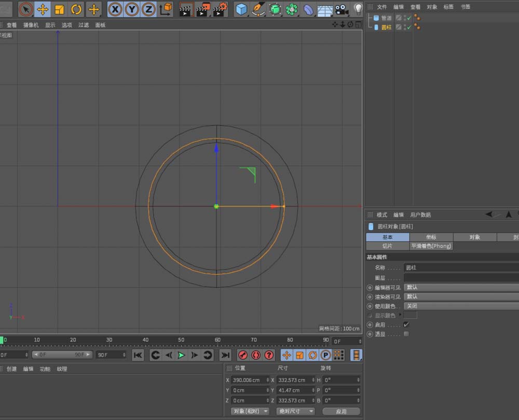Screen dimensions: 519x420
Task: Click the record active objects keyframe button
Action: pyautogui.click(x=242, y=355)
